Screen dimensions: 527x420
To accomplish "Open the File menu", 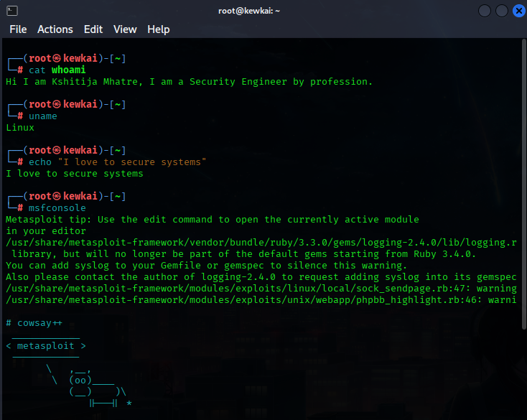I will pyautogui.click(x=18, y=29).
